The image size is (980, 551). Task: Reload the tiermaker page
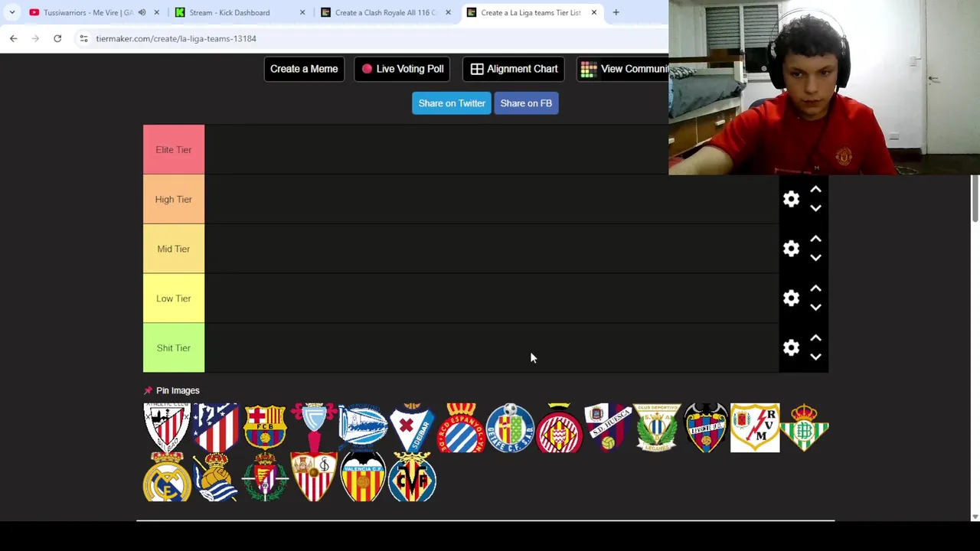(57, 38)
